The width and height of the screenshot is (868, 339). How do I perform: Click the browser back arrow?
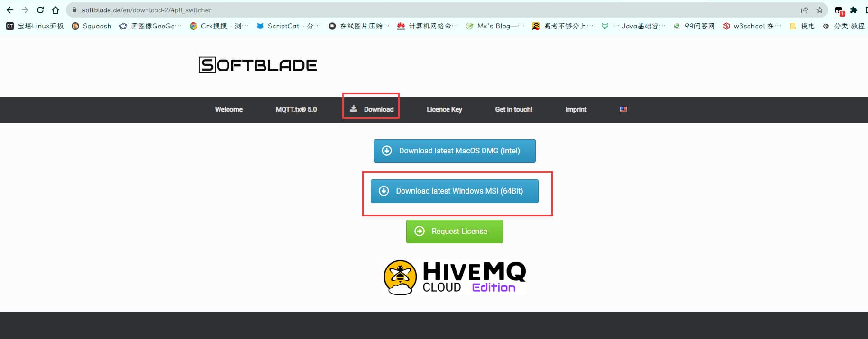point(10,10)
